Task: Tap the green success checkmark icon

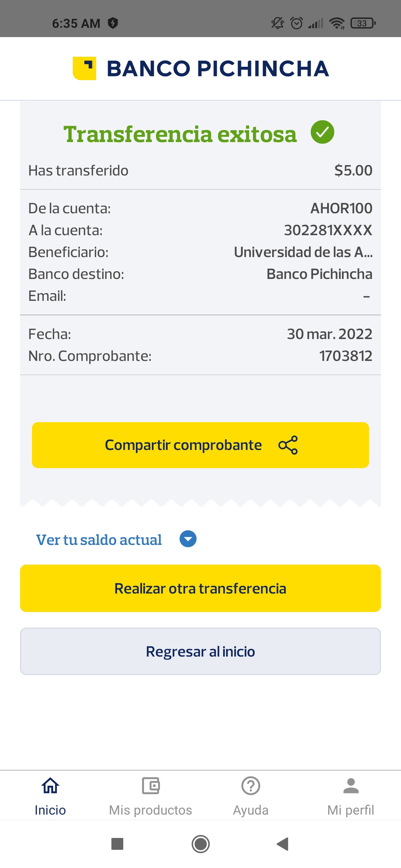Action: (x=322, y=132)
